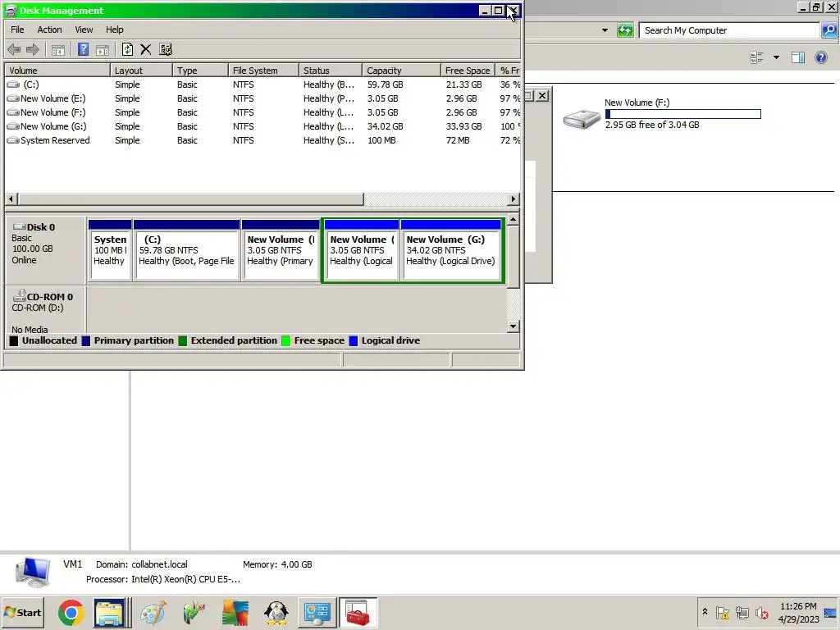840x630 pixels.
Task: Select the 3.05 GB Logical partition block
Action: [x=362, y=250]
